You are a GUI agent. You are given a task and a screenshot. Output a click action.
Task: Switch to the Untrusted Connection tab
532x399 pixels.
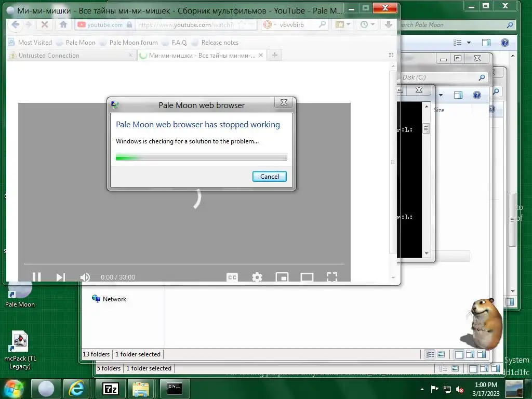tap(71, 55)
